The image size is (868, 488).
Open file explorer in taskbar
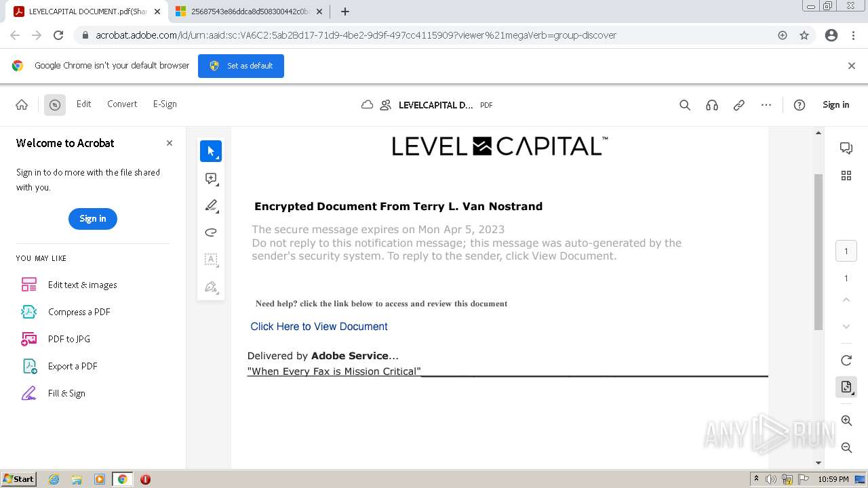click(x=77, y=479)
